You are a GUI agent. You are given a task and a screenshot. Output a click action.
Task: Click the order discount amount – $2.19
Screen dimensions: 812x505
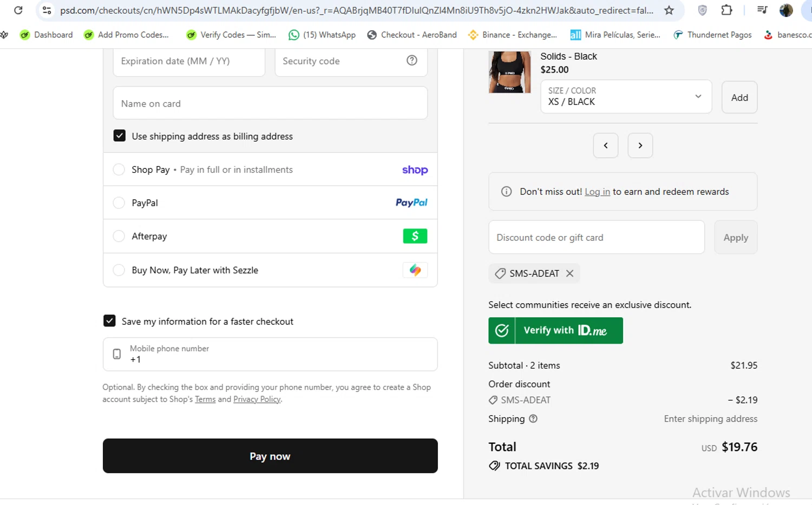(x=743, y=400)
